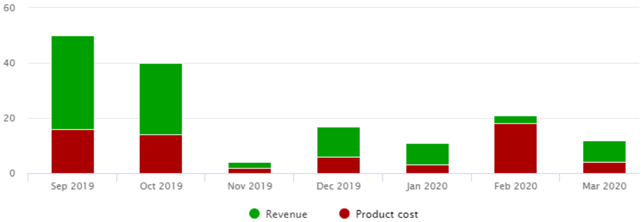Click the red Product cost legend dot
Screen dimensions: 644x222
(344, 214)
